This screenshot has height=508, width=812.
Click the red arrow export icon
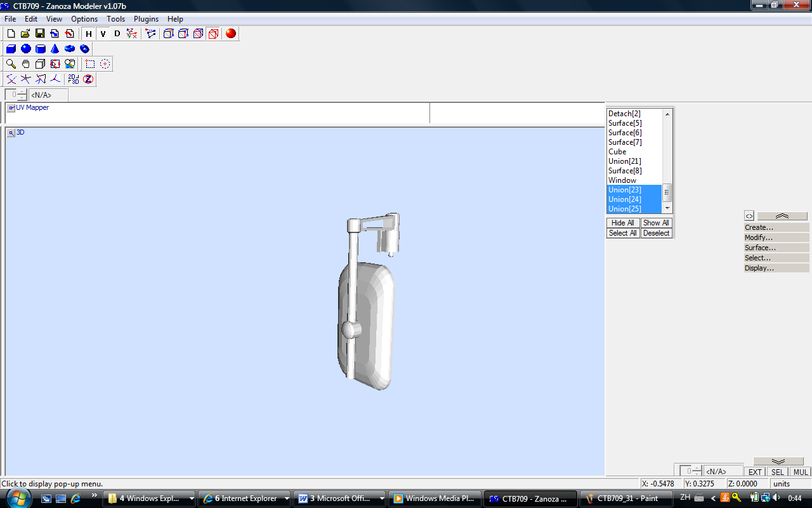coord(69,34)
